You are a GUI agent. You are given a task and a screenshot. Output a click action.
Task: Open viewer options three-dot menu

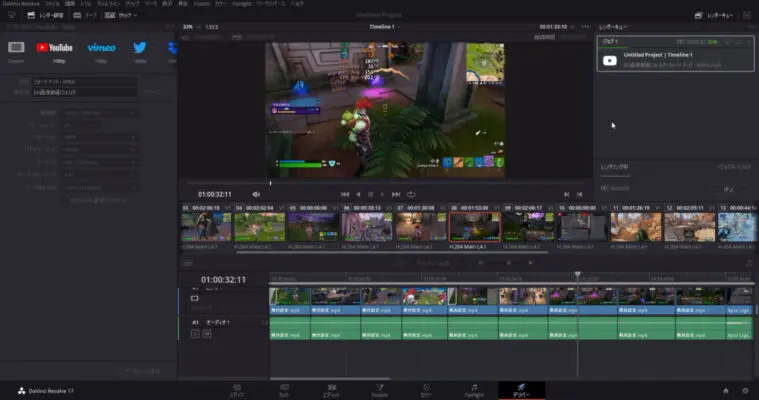pyautogui.click(x=586, y=27)
